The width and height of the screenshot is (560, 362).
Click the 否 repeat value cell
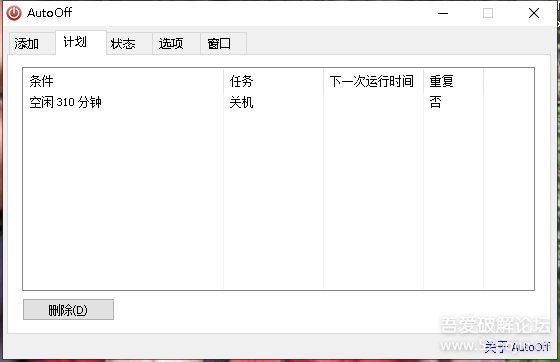(x=435, y=102)
